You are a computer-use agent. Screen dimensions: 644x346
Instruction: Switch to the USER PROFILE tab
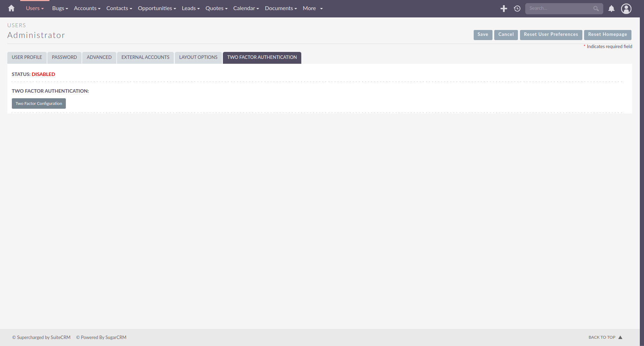click(26, 57)
